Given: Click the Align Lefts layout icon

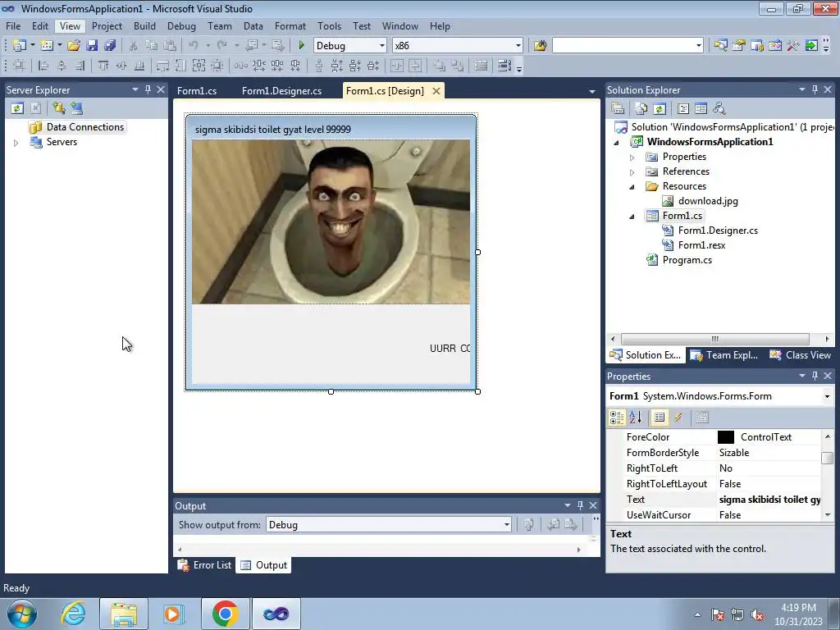Looking at the screenshot, I should 43,66.
